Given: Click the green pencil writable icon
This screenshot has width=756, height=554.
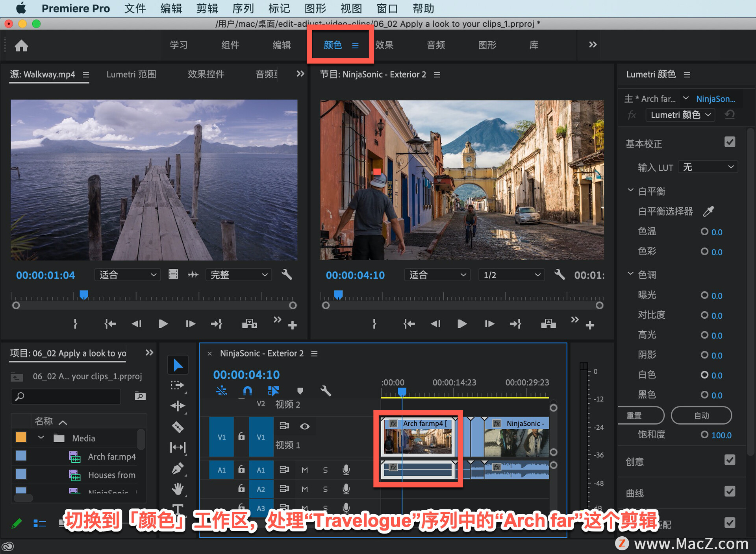Looking at the screenshot, I should tap(17, 523).
